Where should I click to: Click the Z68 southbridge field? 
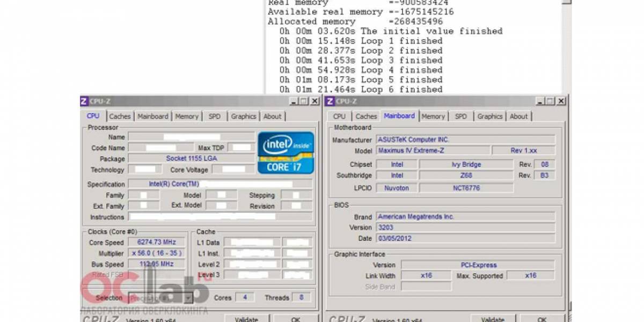466,175
